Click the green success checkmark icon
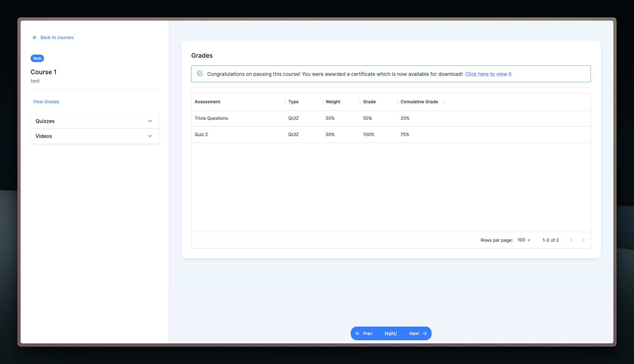The width and height of the screenshot is (634, 364). click(x=200, y=74)
